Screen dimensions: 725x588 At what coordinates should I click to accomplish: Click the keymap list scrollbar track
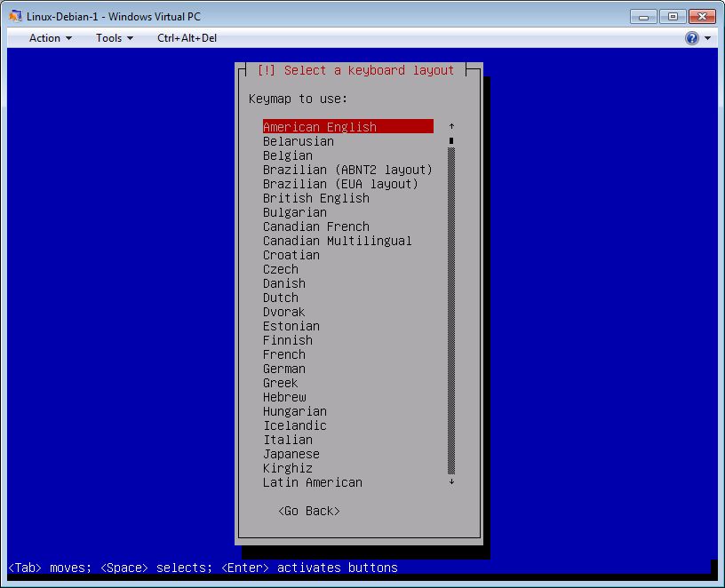(x=451, y=311)
